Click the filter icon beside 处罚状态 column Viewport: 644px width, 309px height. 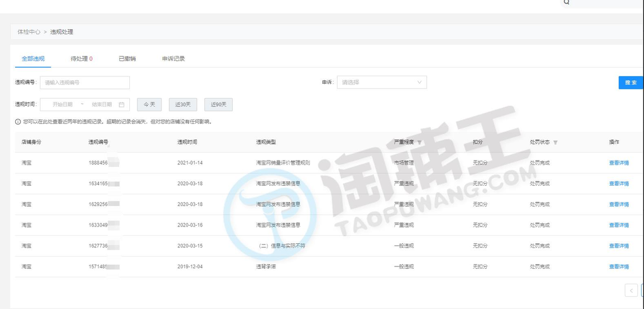point(555,143)
